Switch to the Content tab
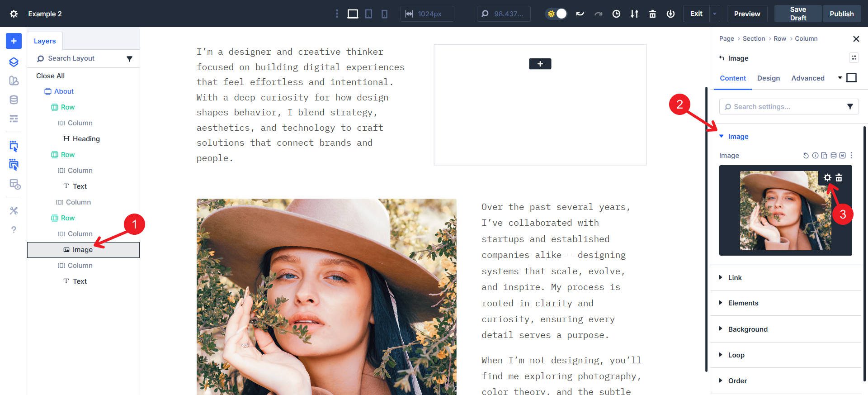This screenshot has width=868, height=395. coord(733,78)
